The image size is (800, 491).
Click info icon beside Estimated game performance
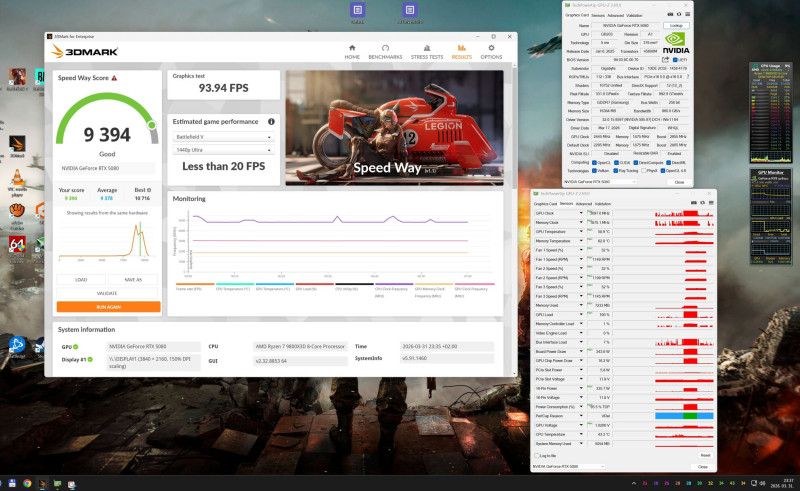point(271,121)
